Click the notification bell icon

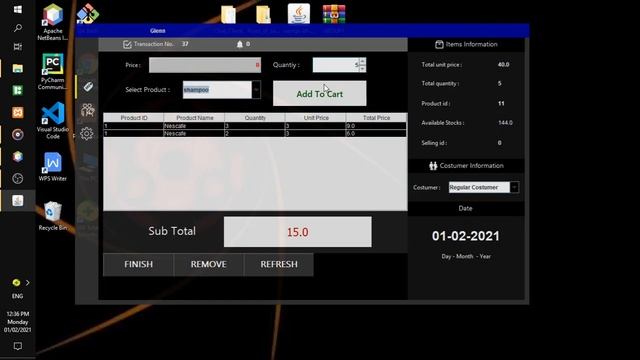pos(240,44)
